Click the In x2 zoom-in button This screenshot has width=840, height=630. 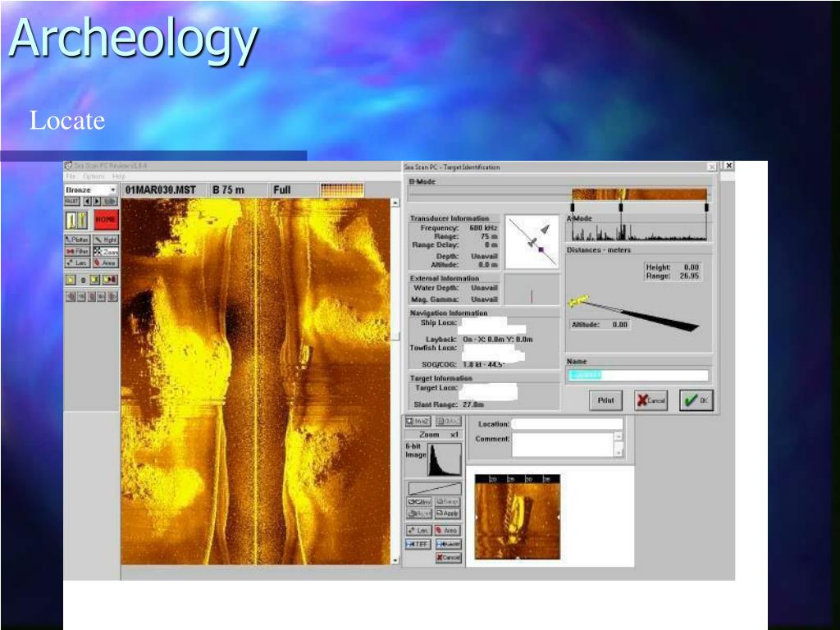[x=418, y=422]
